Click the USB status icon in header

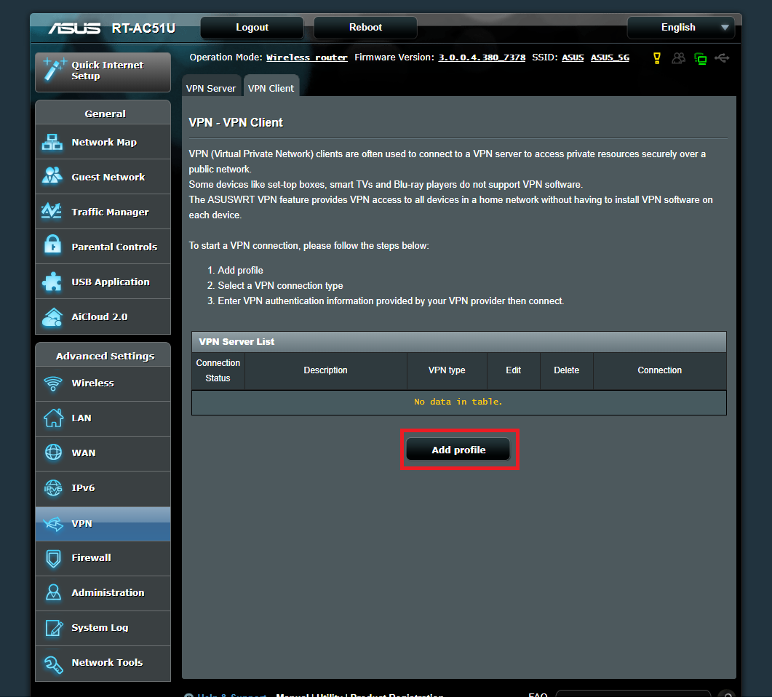722,58
